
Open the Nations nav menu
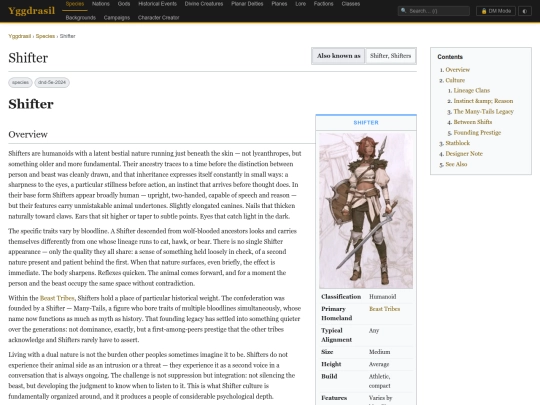point(101,4)
